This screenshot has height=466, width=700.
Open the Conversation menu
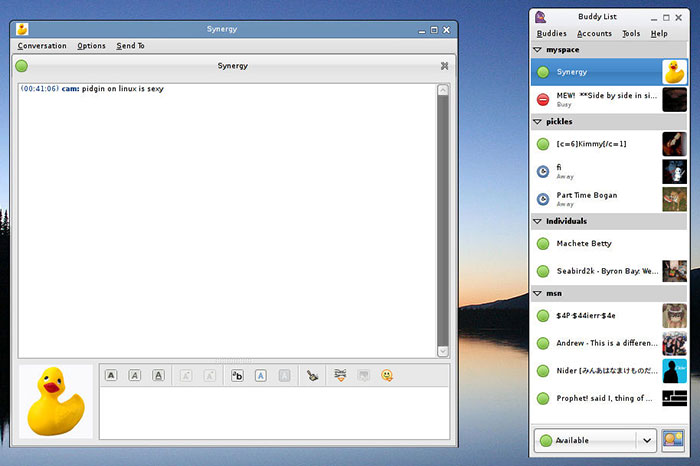[42, 46]
